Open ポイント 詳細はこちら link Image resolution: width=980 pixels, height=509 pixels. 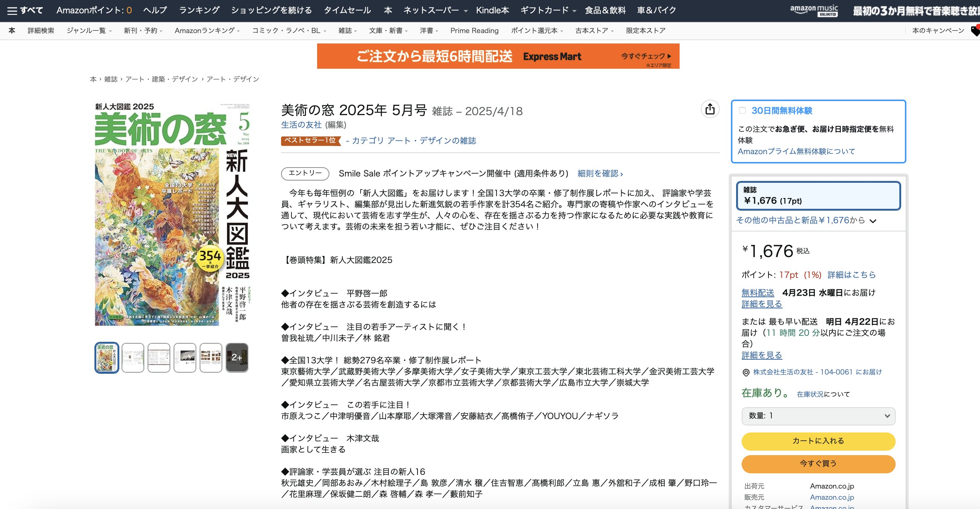pos(851,275)
